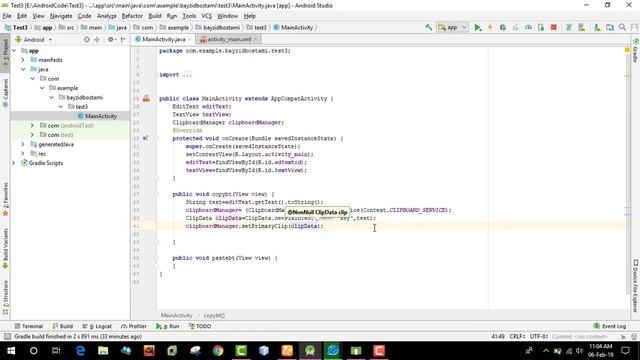640x360 pixels.
Task: Open the VCS menu
Action: 207,16
